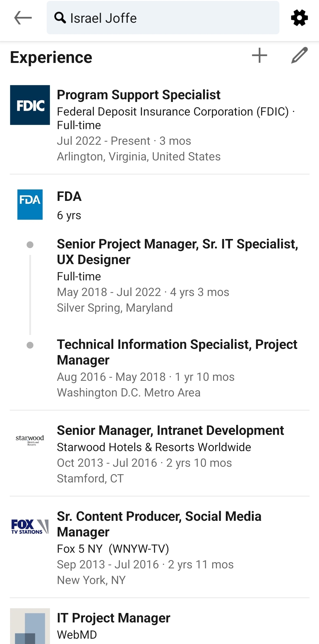The height and width of the screenshot is (644, 319).
Task: Tap the search magnifier icon
Action: (x=60, y=18)
